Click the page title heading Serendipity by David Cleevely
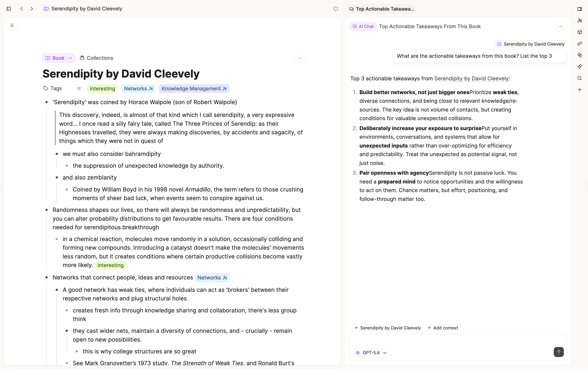Image resolution: width=588 pixels, height=369 pixels. 121,74
